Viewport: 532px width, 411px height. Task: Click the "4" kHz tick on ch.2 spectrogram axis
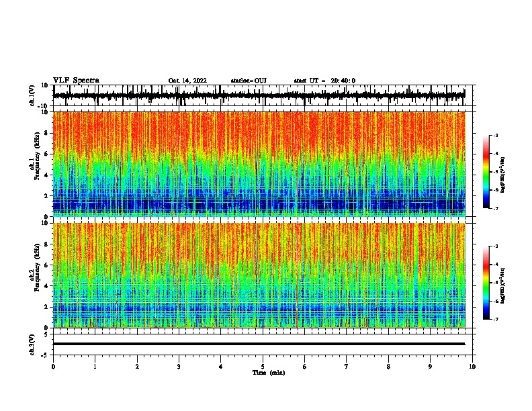pos(47,286)
